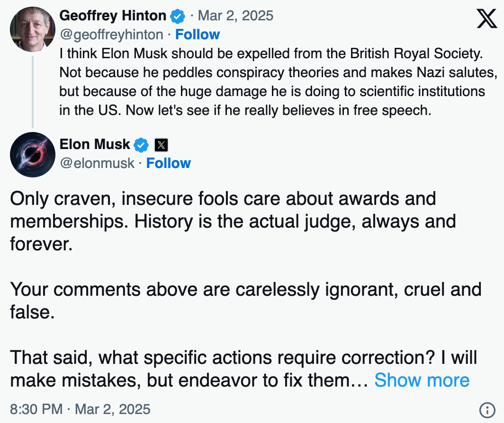504x423 pixels.
Task: Click Geoffrey Hinton's verified badge
Action: point(178,16)
